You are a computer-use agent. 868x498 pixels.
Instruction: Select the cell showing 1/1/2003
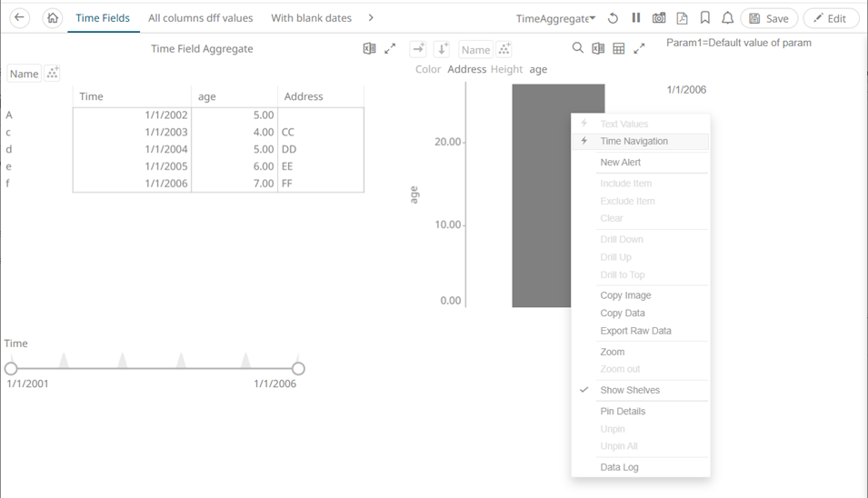click(132, 132)
